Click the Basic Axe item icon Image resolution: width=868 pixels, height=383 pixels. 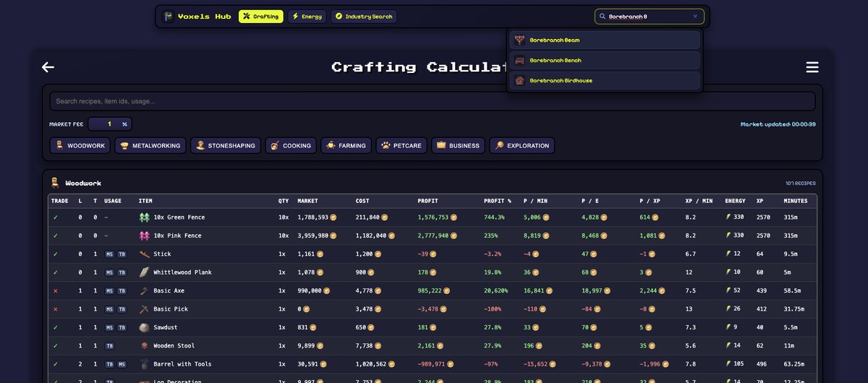(144, 291)
